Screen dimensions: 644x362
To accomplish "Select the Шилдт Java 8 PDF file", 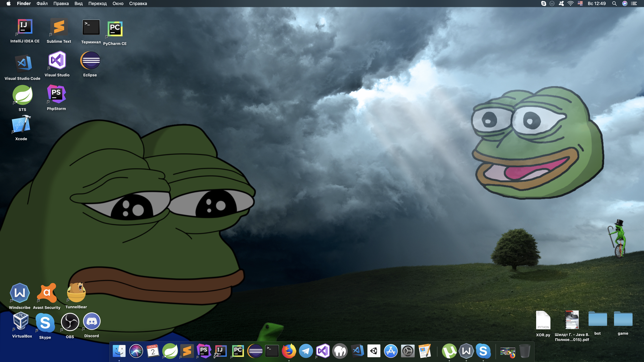I will coord(572,320).
